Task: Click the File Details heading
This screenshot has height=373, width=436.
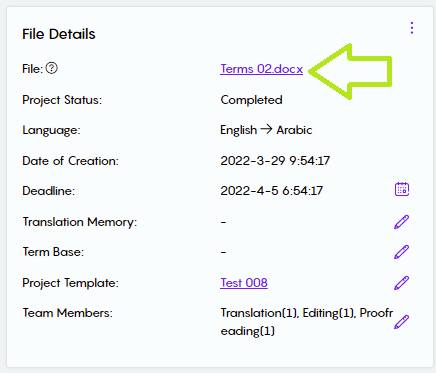Action: [59, 34]
